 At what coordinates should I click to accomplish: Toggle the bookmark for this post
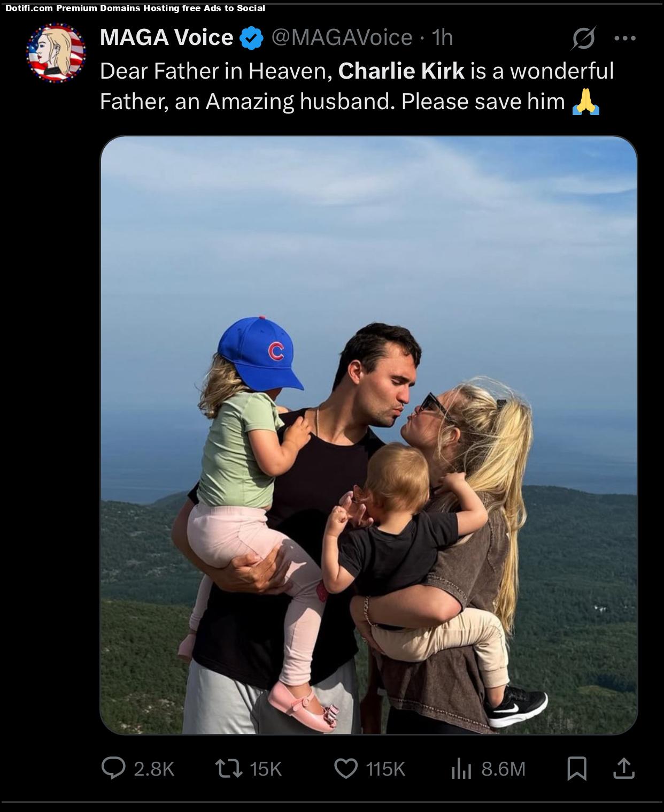(577, 768)
